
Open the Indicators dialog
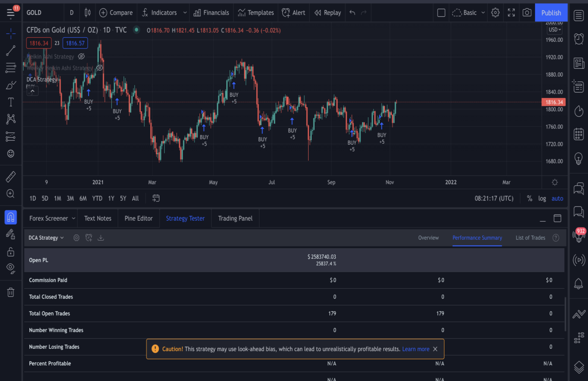159,13
